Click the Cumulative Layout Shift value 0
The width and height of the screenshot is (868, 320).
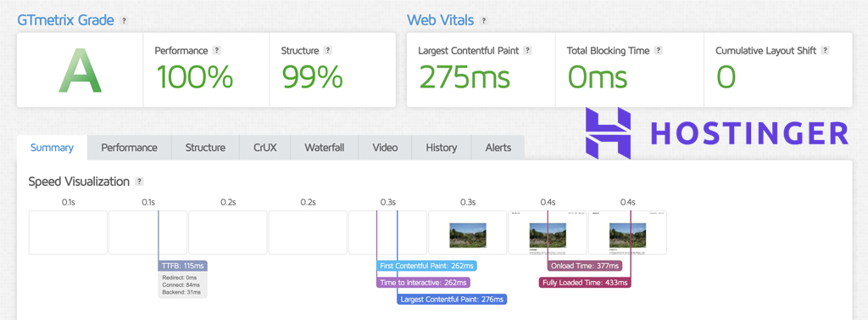(726, 77)
